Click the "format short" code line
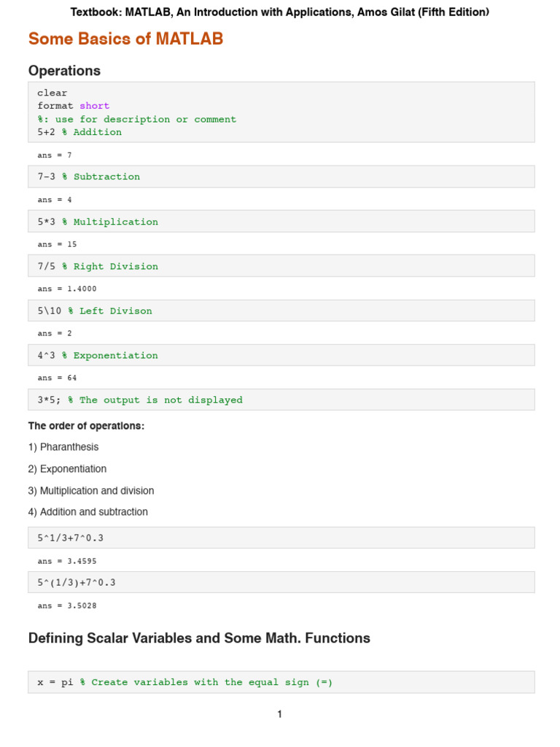Image resolution: width=560 pixels, height=747 pixels. coord(73,106)
